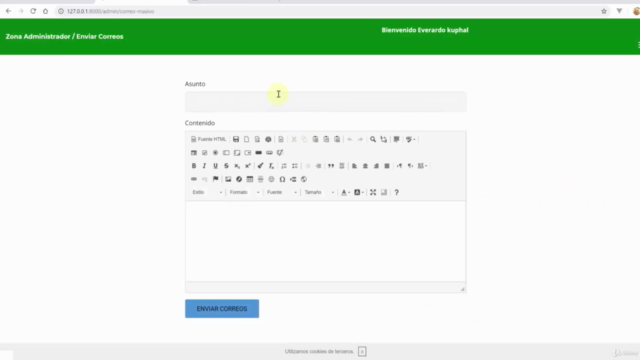Insert an Image Button form element
The image size is (640, 360).
point(269,153)
